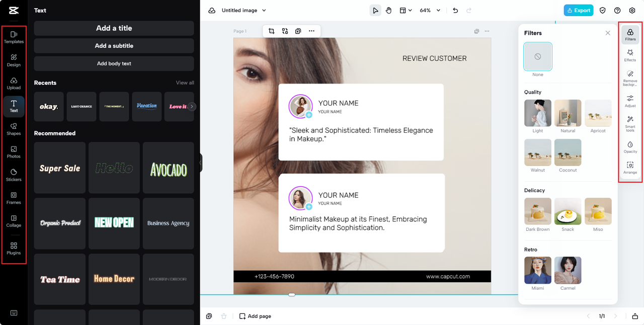Click the crop icon in floating toolbar

271,31
